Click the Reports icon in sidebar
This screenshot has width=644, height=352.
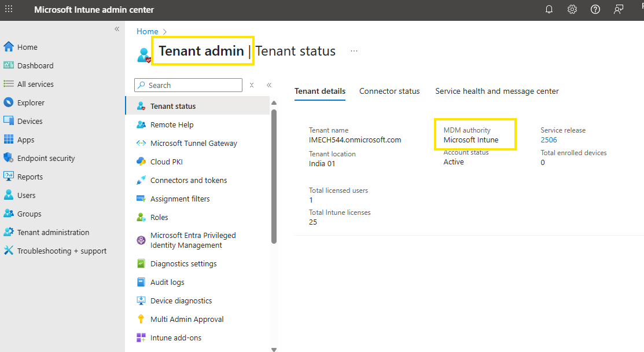pyautogui.click(x=9, y=176)
